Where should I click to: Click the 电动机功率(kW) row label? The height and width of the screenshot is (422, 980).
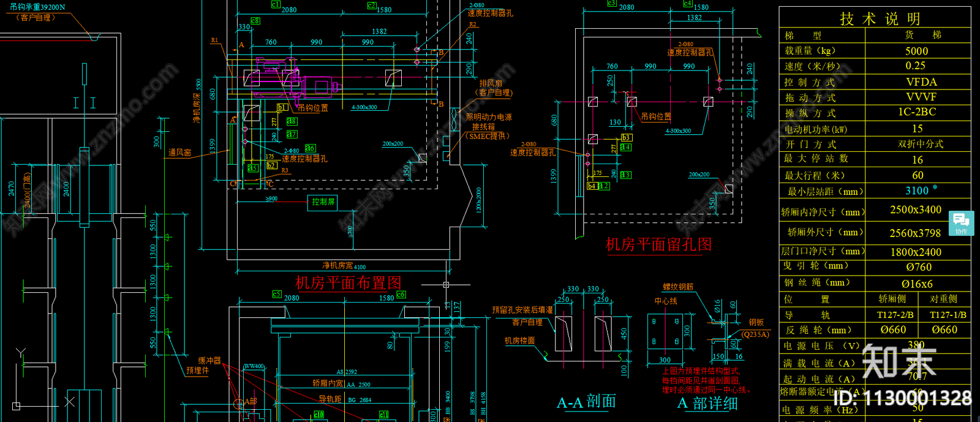[816, 129]
